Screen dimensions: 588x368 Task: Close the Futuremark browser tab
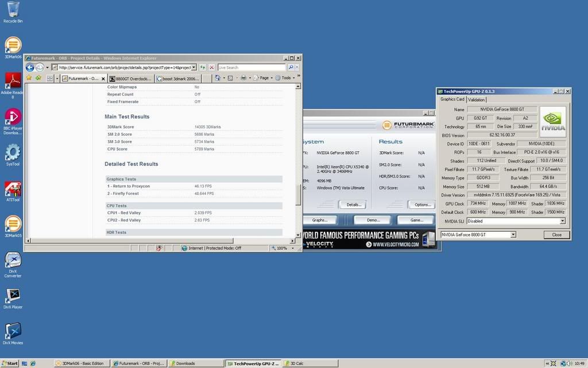coord(103,79)
